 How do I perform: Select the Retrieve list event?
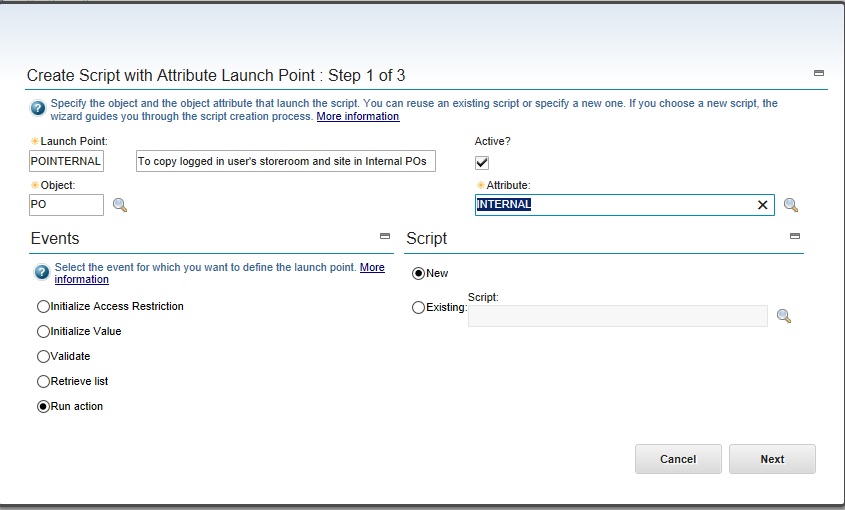click(43, 381)
